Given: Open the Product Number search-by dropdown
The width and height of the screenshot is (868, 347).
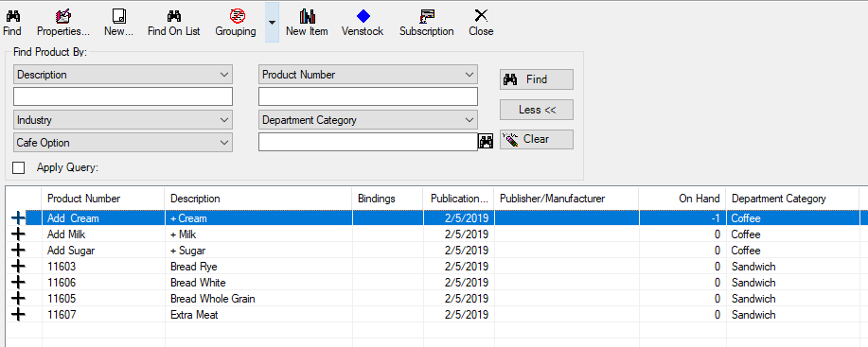Looking at the screenshot, I should coord(368,75).
